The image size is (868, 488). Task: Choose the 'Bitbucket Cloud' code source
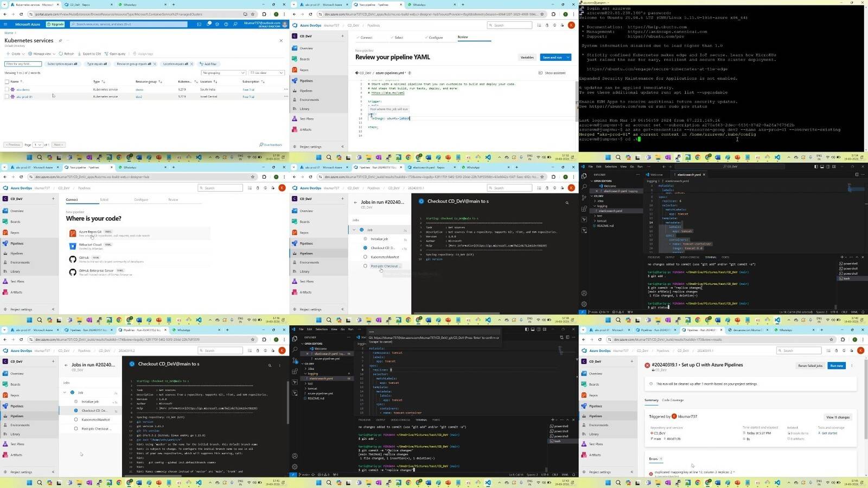click(138, 246)
